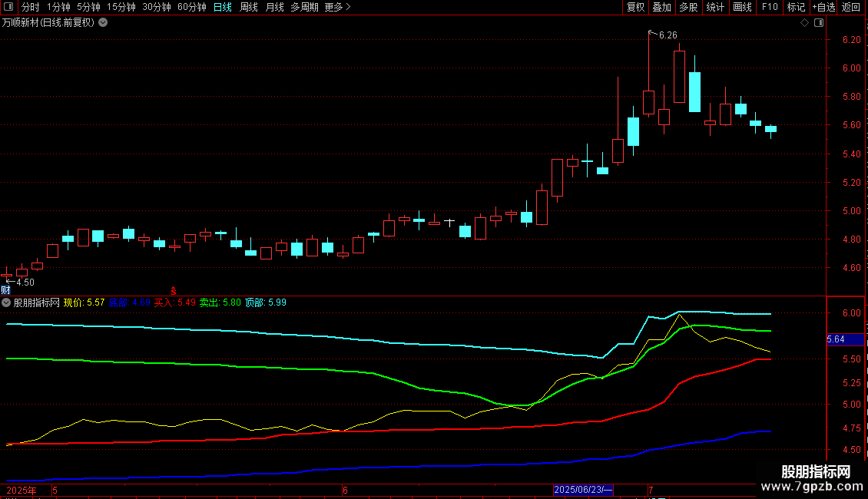This screenshot has width=868, height=499.
Task: Click the 2025年 label on time axis
Action: coord(22,490)
